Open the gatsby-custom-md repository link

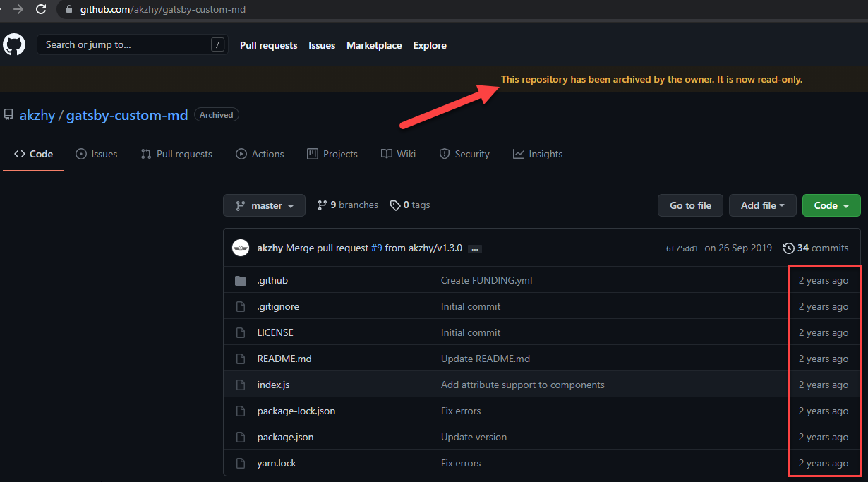coord(127,115)
